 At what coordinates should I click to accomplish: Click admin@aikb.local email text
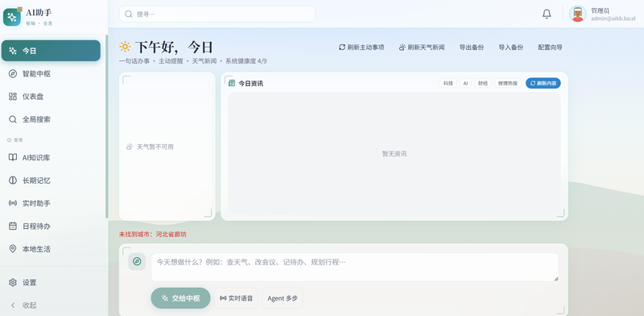click(613, 19)
